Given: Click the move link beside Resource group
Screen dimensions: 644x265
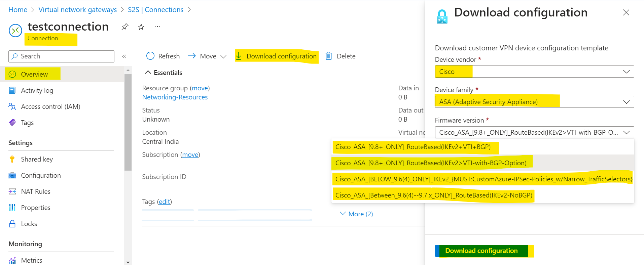Looking at the screenshot, I should (200, 88).
